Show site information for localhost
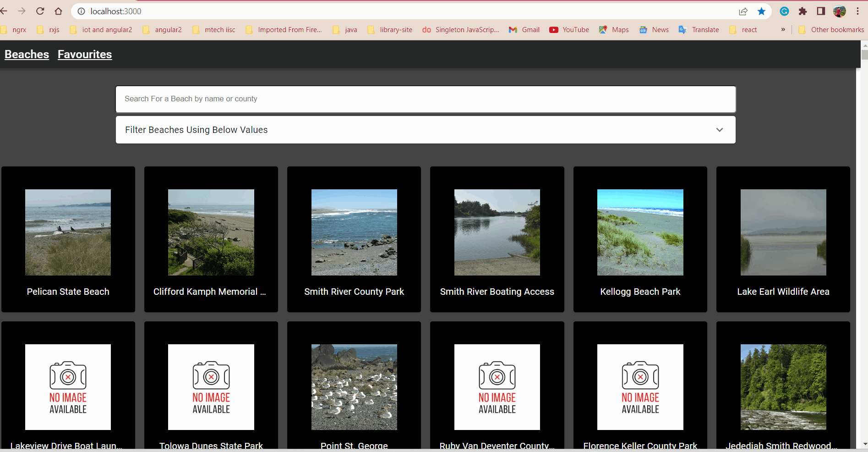This screenshot has width=868, height=452. [81, 11]
